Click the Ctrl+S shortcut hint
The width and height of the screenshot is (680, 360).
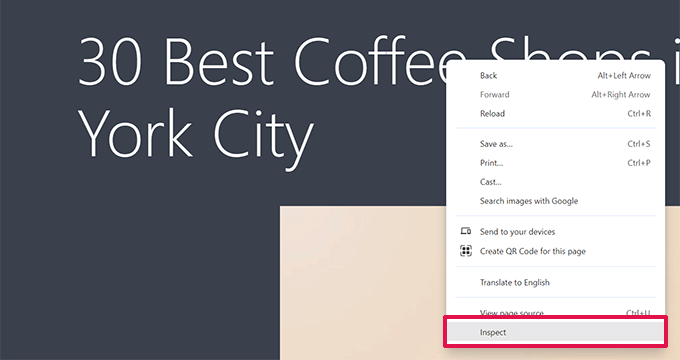pyautogui.click(x=639, y=144)
